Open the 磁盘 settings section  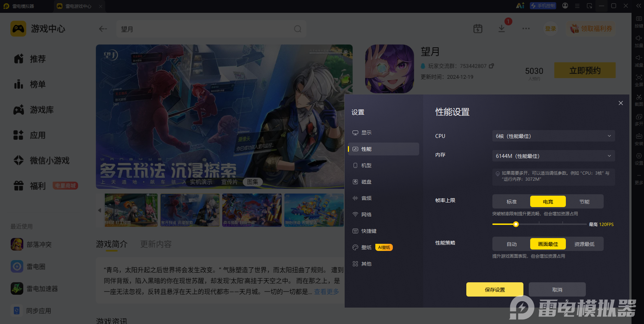pyautogui.click(x=384, y=182)
